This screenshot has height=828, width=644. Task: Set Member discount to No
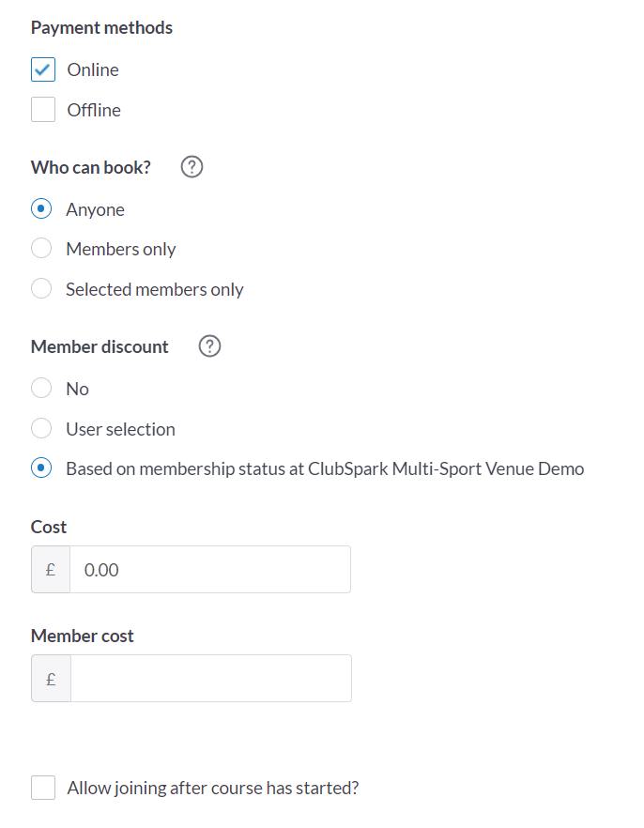click(41, 388)
